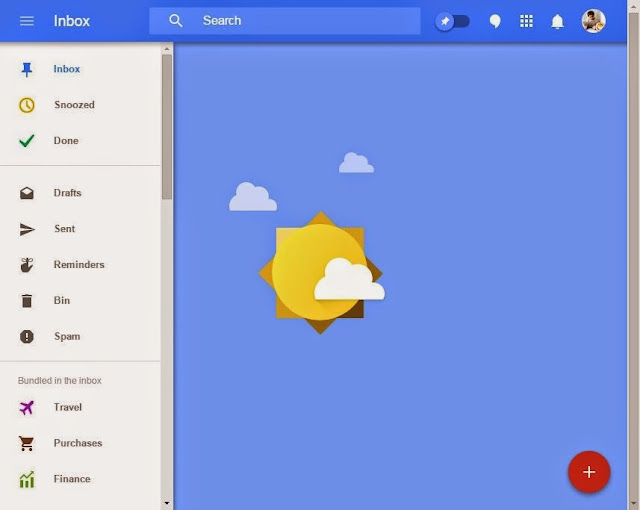
Task: Open the Spam folder
Action: [x=67, y=337]
